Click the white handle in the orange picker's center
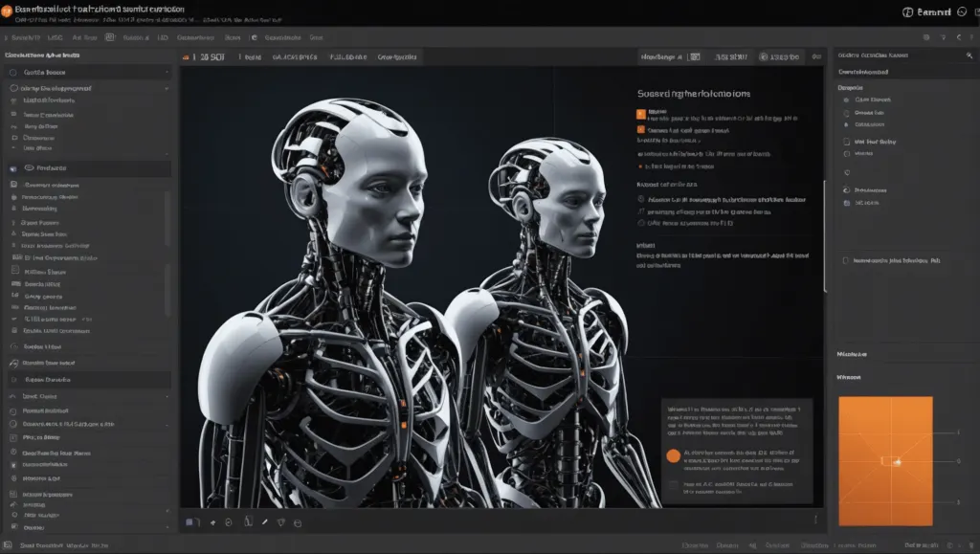Screen dimensions: 980x554 pos(898,462)
